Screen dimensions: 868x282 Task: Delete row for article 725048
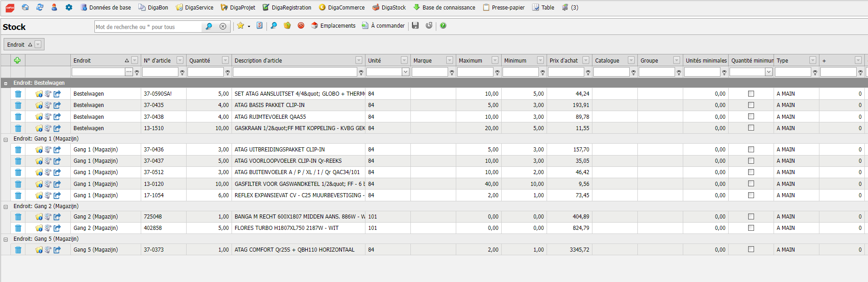tap(18, 217)
